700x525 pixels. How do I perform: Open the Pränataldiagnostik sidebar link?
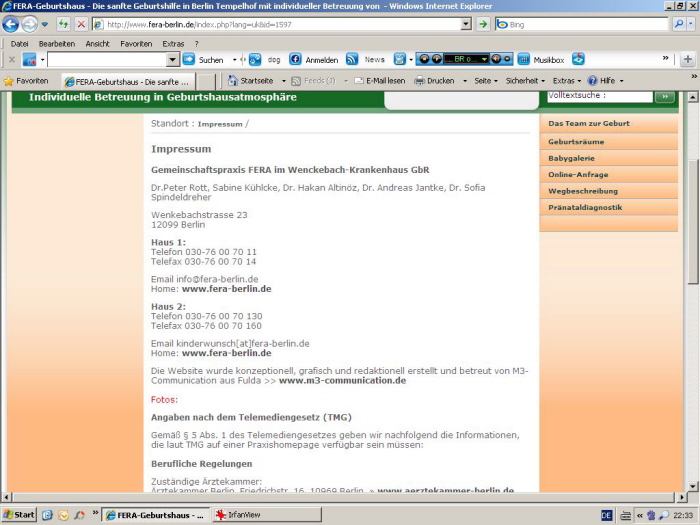click(x=585, y=208)
